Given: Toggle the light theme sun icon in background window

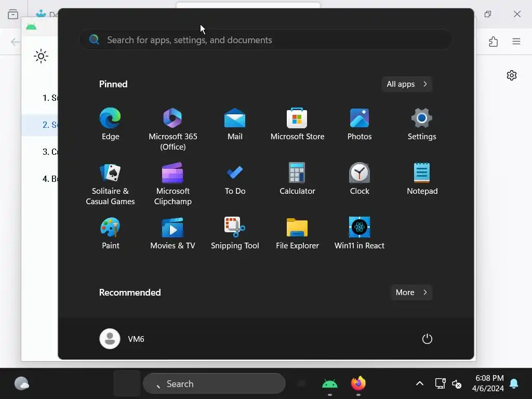Looking at the screenshot, I should (41, 56).
